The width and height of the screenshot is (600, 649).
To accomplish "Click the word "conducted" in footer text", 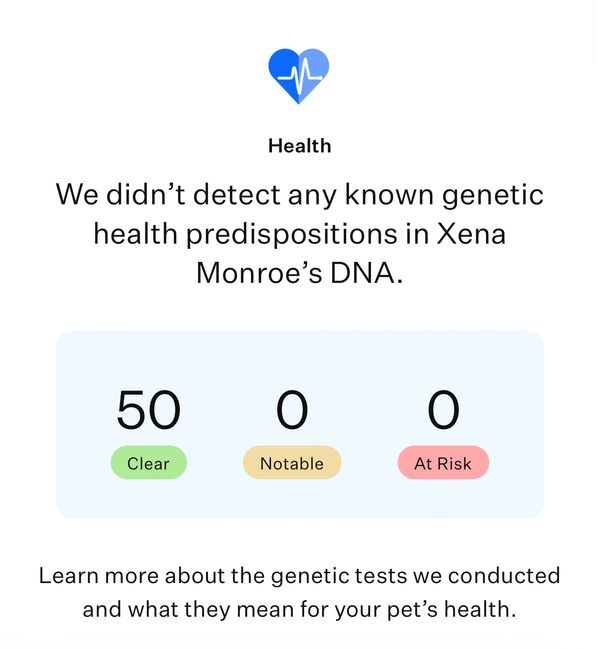I will (x=504, y=576).
